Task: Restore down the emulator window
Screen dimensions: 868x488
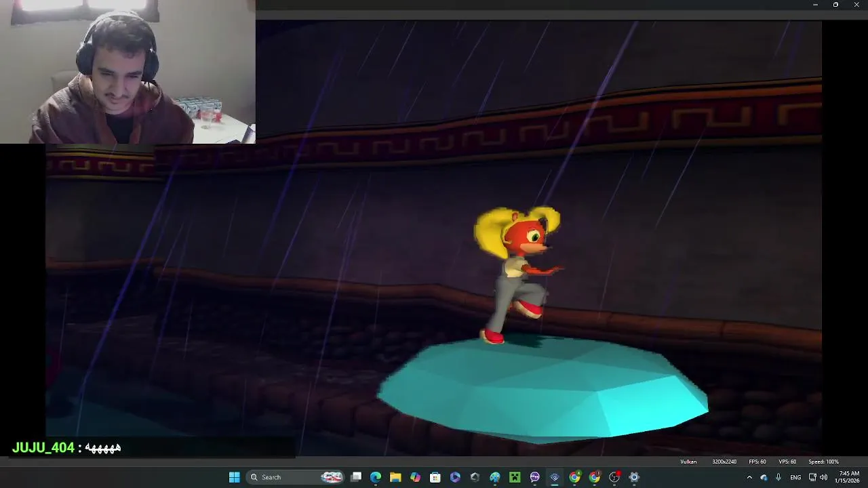Action: click(x=835, y=5)
